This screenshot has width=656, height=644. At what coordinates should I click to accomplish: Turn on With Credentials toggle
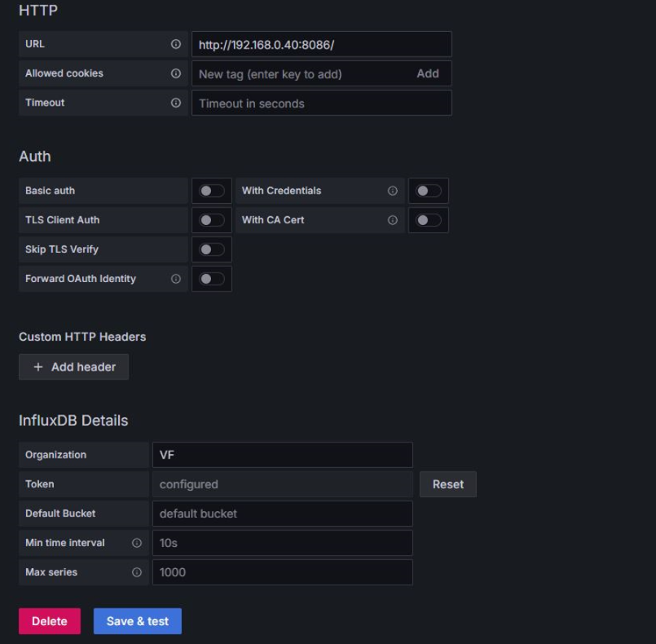coord(428,191)
